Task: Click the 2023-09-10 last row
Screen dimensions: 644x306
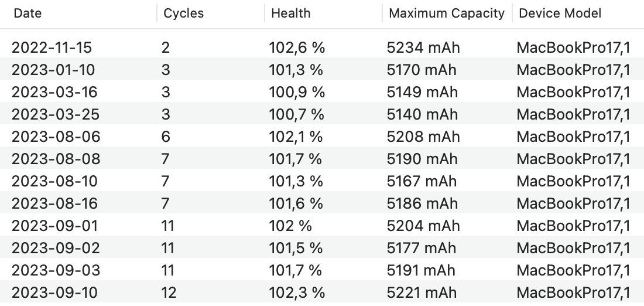Action: point(54,293)
